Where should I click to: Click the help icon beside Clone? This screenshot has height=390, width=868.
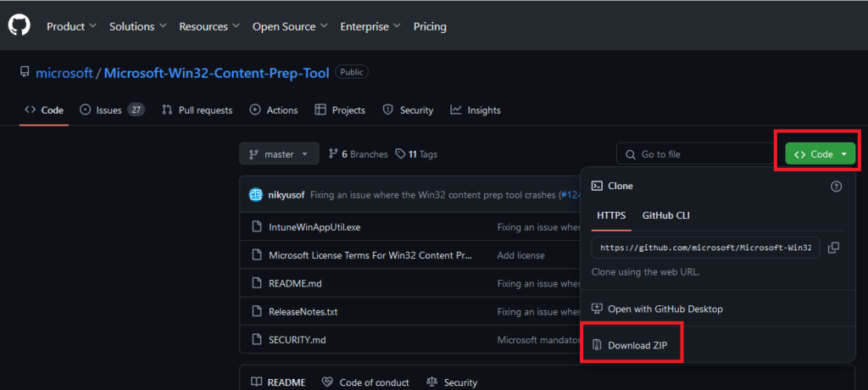[837, 187]
